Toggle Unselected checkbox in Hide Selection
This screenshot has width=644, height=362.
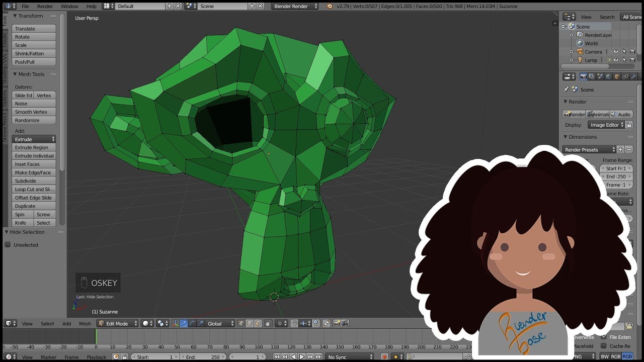coord(8,245)
